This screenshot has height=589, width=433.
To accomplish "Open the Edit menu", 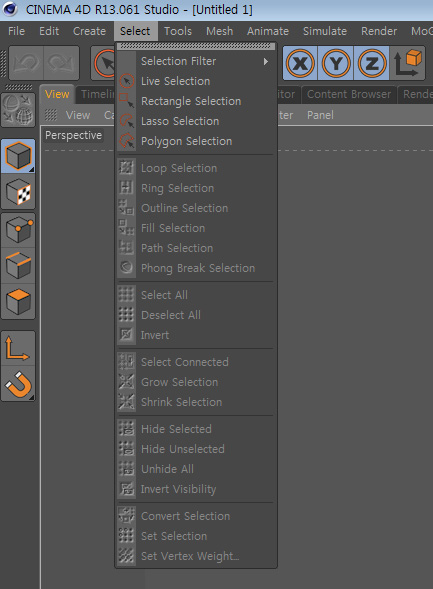I will coord(49,31).
